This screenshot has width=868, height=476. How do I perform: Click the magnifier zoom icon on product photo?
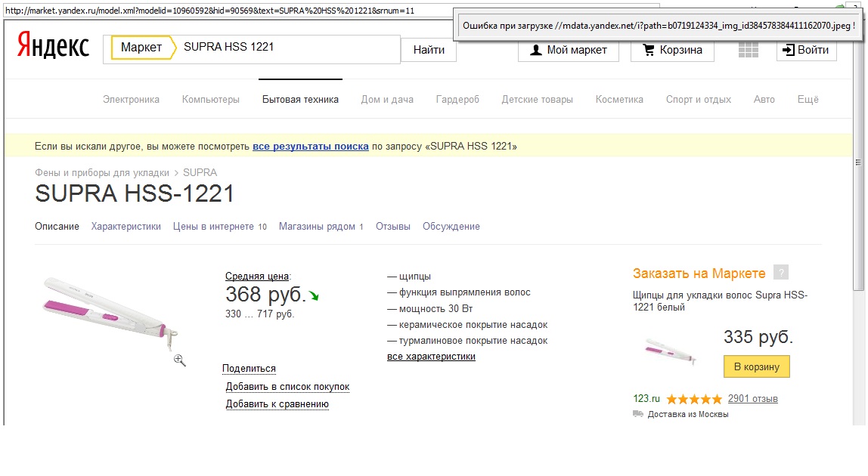coord(179,360)
